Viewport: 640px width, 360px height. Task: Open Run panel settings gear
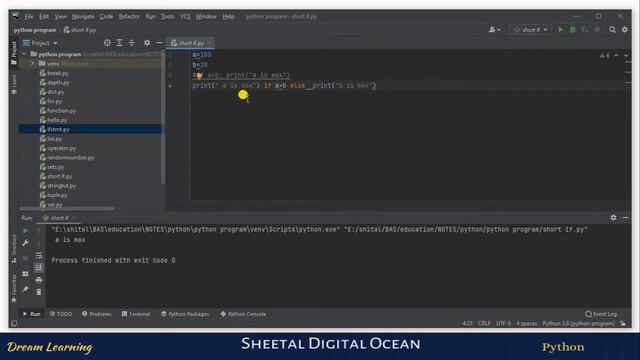[613, 218]
